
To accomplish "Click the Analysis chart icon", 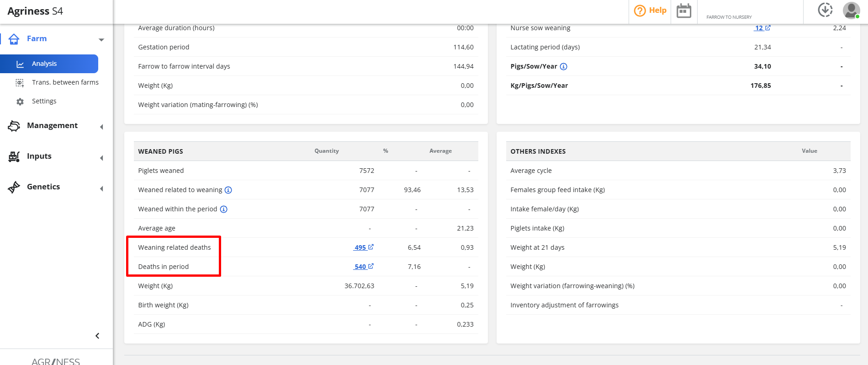I will point(20,64).
